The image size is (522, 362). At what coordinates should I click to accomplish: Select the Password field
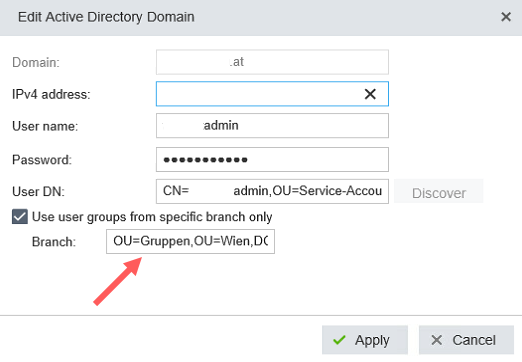pos(272,160)
